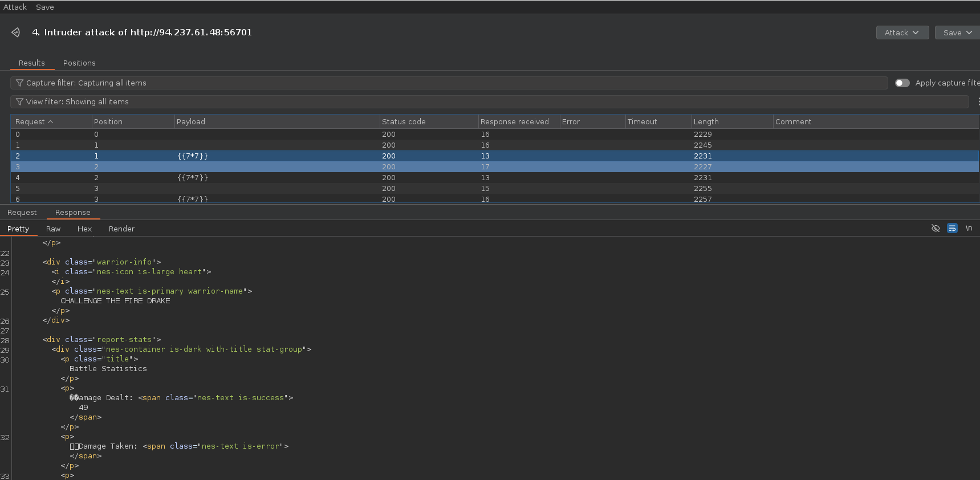The height and width of the screenshot is (480, 980).
Task: Sort by the Timeout column header
Action: pyautogui.click(x=658, y=121)
